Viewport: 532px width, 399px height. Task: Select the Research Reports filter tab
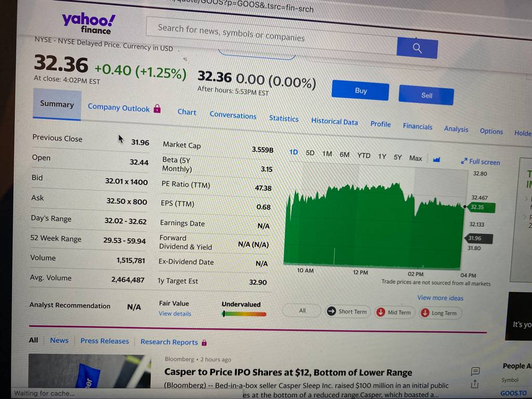[x=169, y=342]
